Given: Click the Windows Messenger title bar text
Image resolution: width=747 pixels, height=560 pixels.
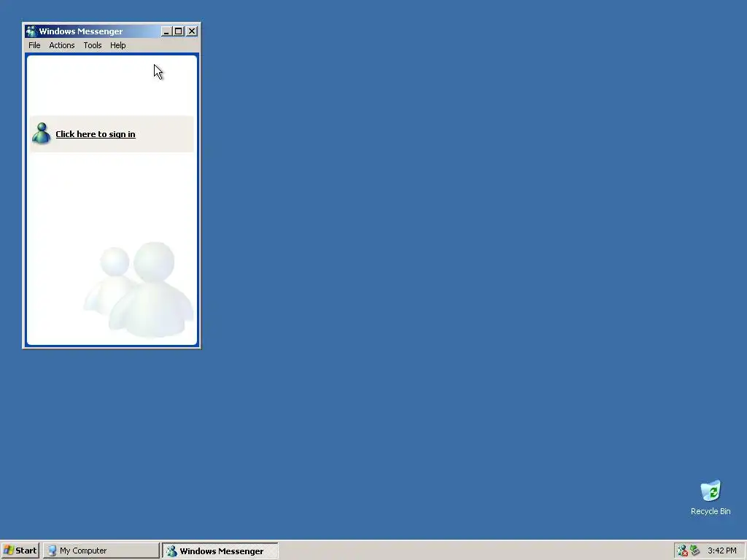Looking at the screenshot, I should (80, 31).
